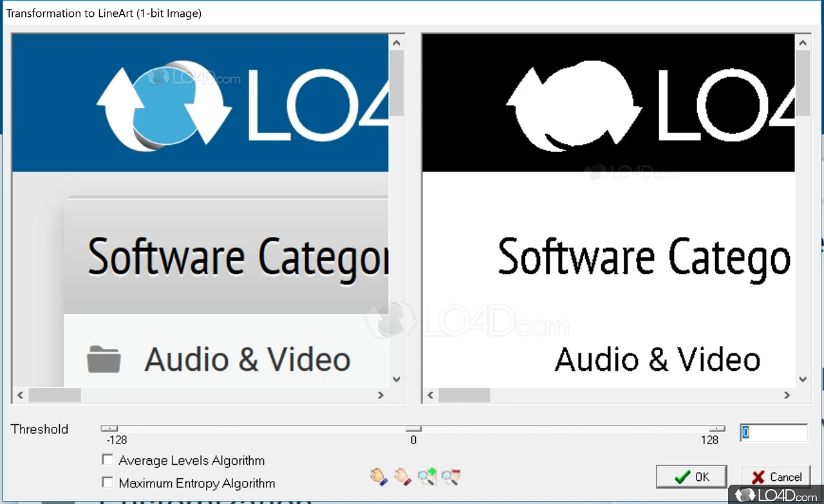Click up arrow of LineArt preview scrollbar

pyautogui.click(x=803, y=42)
